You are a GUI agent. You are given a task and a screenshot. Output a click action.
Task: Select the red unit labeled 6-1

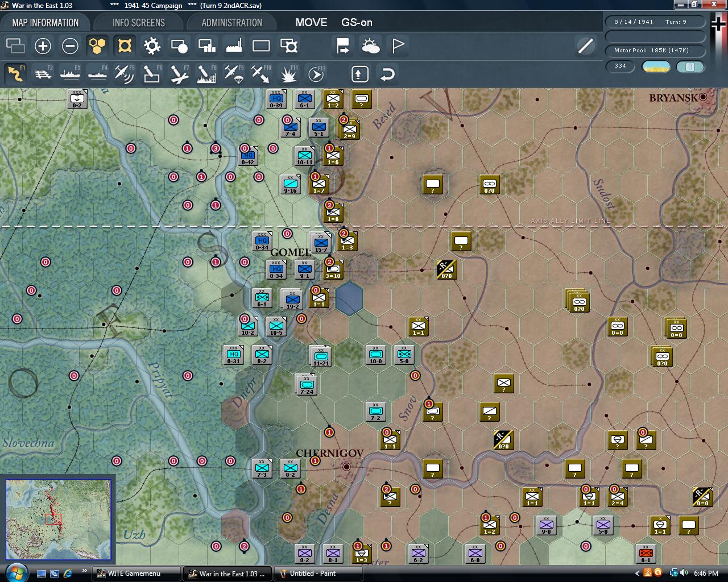(646, 554)
